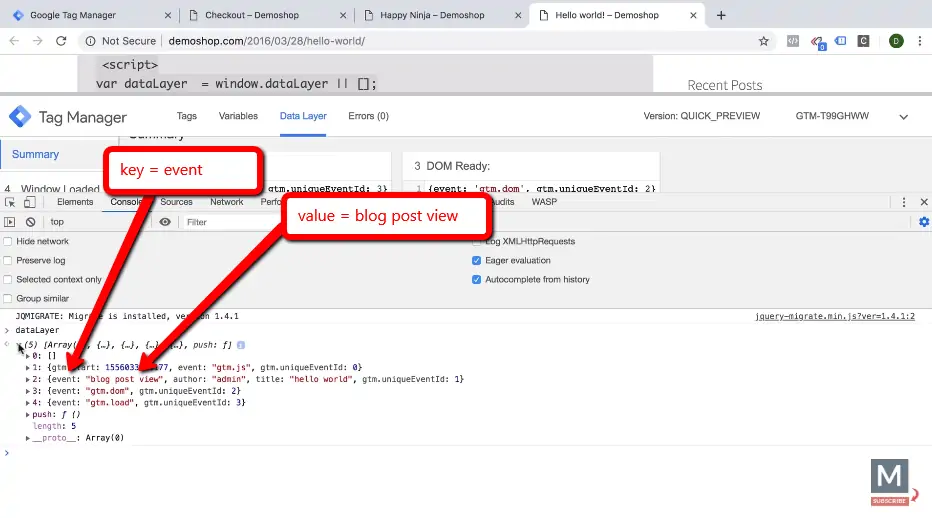Select Summary in the Tag Manager sidebar
The width and height of the screenshot is (932, 518).
36,155
